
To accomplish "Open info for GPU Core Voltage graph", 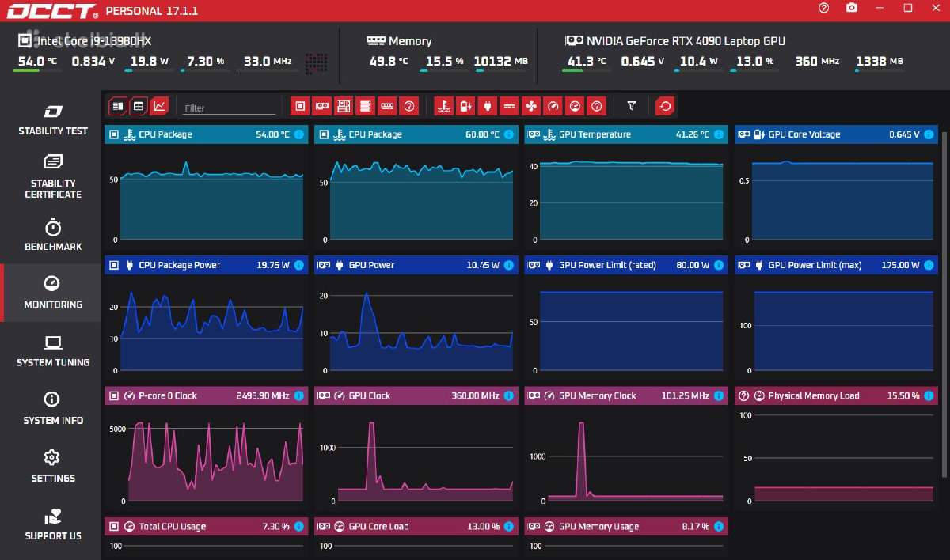I will tap(929, 134).
